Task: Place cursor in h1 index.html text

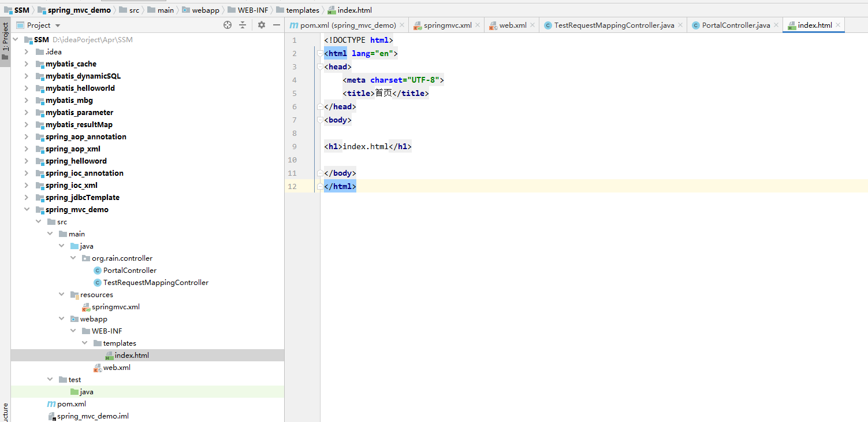Action: coord(366,147)
